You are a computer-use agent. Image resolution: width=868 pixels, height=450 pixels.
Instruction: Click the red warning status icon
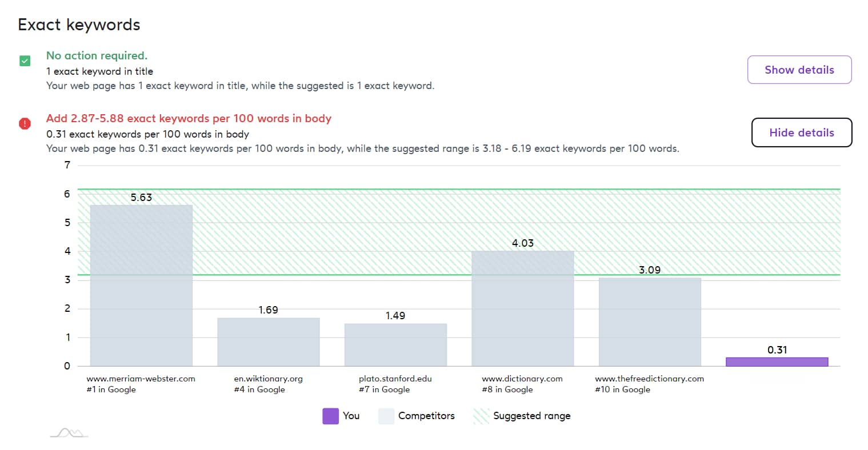(25, 123)
